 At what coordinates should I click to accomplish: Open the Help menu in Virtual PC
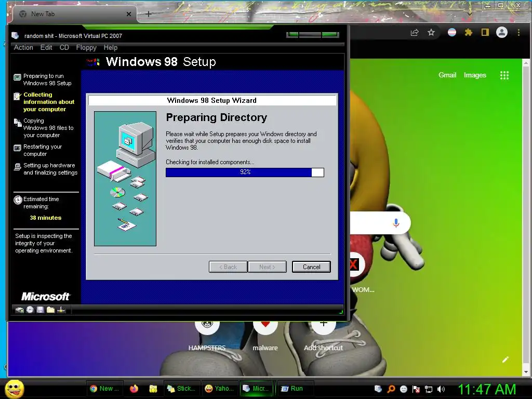click(x=110, y=47)
